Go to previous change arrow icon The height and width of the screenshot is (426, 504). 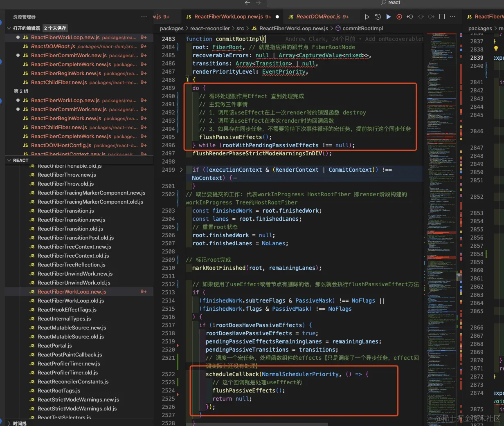coord(410,17)
